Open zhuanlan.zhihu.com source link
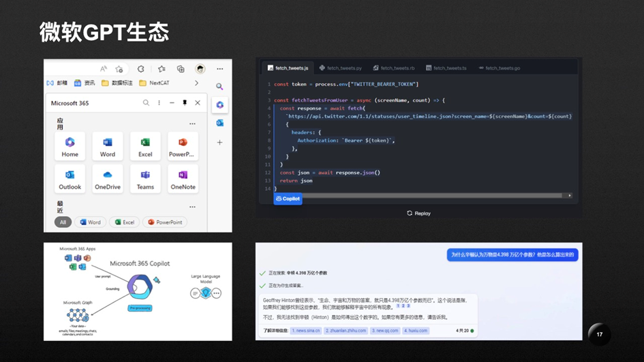 346,331
